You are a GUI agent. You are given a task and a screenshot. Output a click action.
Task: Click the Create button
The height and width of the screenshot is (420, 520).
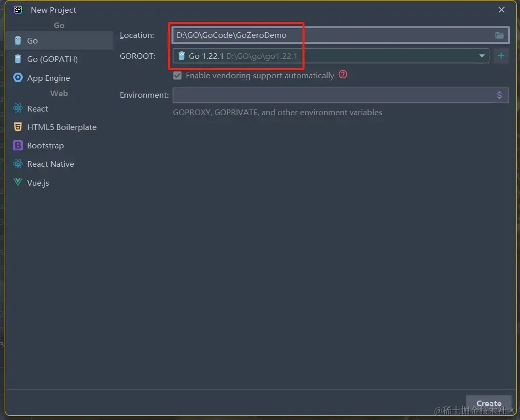pyautogui.click(x=489, y=404)
